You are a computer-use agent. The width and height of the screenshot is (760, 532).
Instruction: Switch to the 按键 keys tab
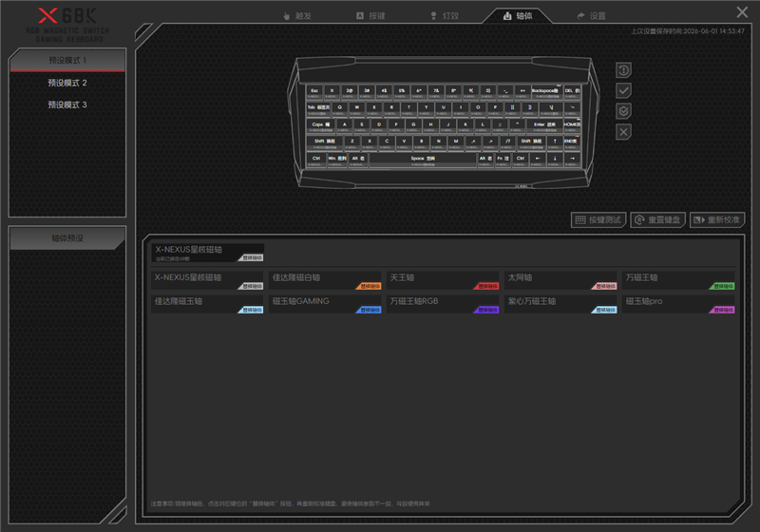click(x=370, y=16)
